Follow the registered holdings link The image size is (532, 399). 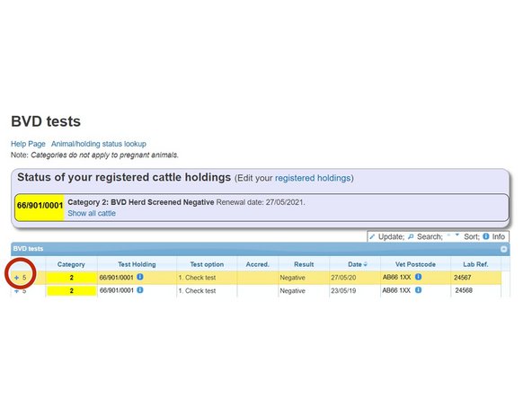point(313,178)
